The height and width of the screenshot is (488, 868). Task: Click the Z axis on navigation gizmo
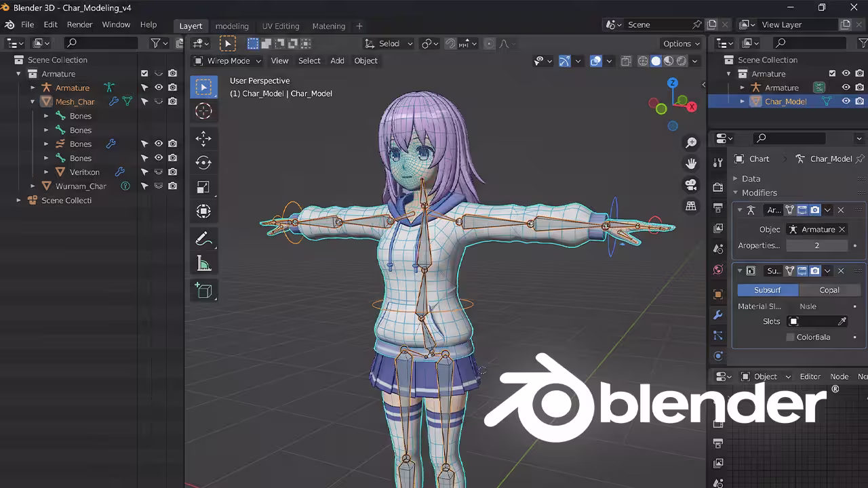click(672, 83)
